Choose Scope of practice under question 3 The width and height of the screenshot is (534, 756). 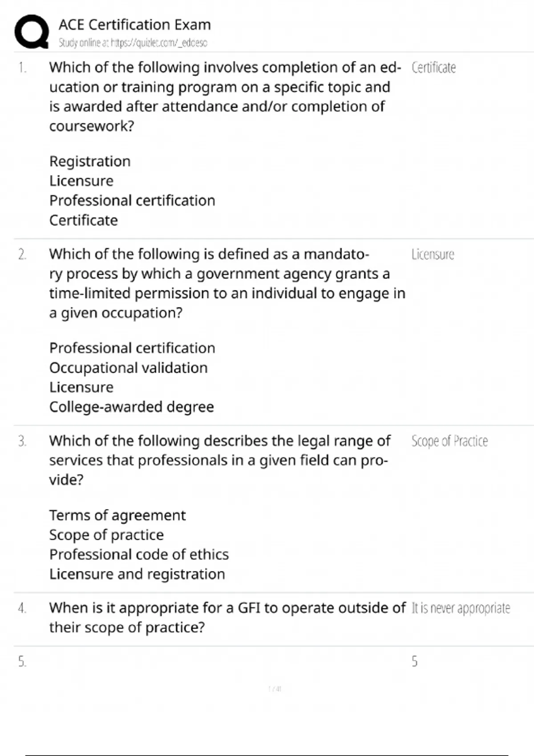pyautogui.click(x=106, y=535)
